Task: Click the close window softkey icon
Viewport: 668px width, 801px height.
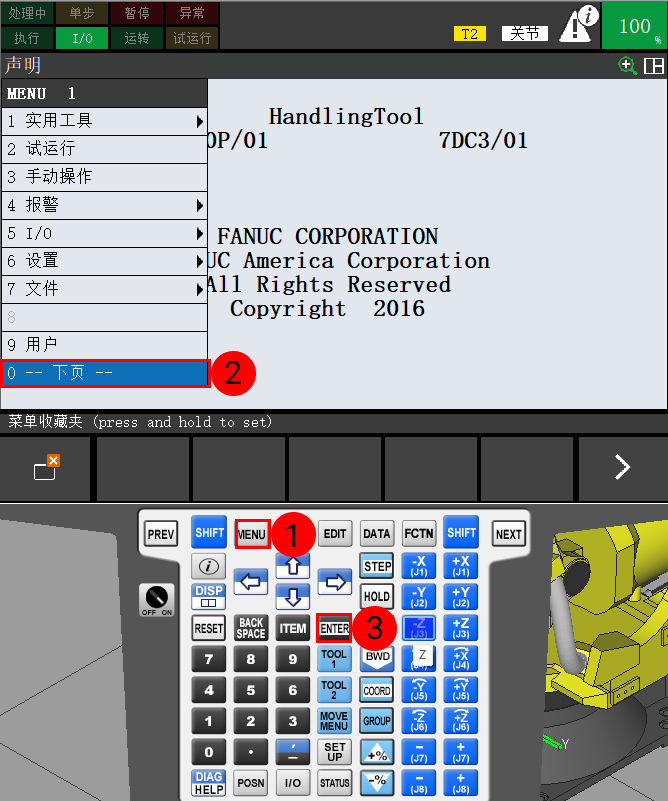Action: (46, 467)
